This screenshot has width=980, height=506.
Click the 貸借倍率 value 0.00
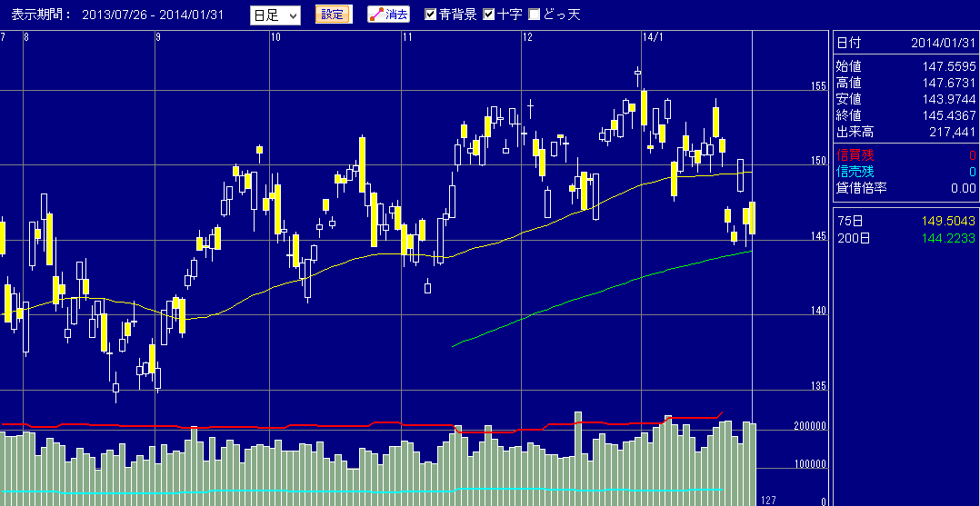pyautogui.click(x=963, y=188)
